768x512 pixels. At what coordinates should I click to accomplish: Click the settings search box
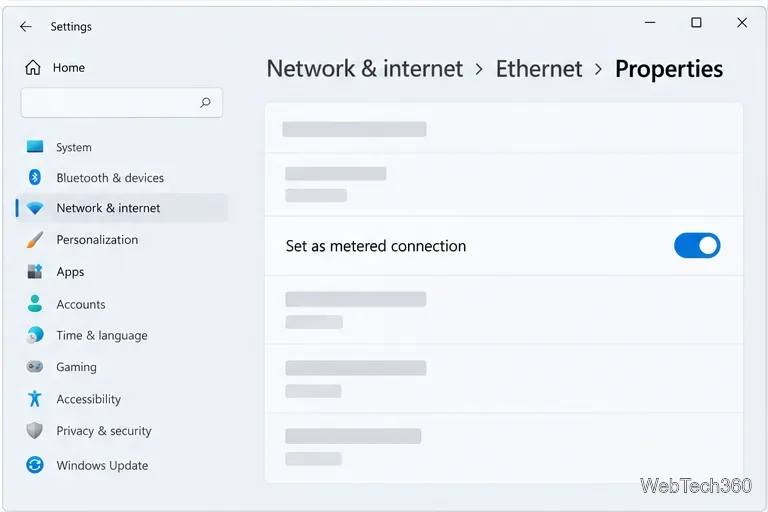tap(121, 102)
